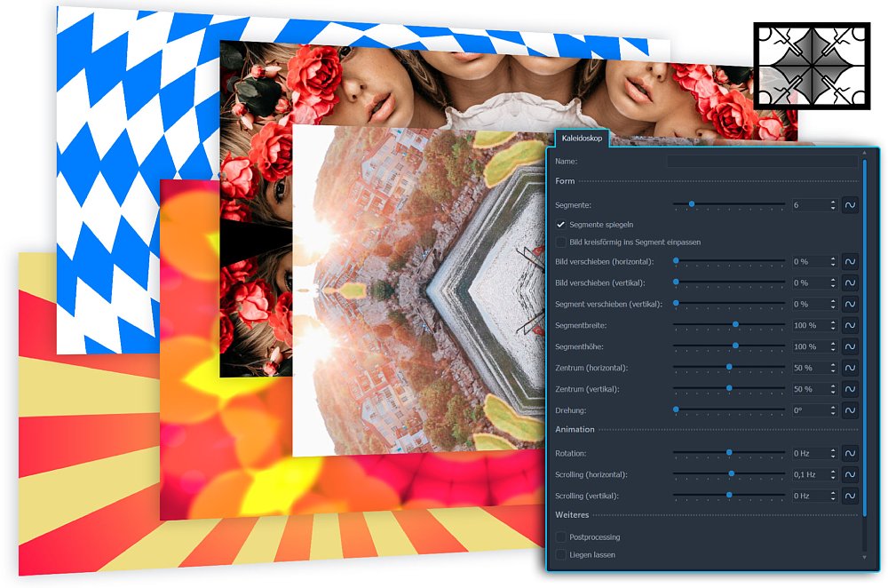Click the Drehung slider handle
Viewport: 888px width, 588px height.
point(676,409)
